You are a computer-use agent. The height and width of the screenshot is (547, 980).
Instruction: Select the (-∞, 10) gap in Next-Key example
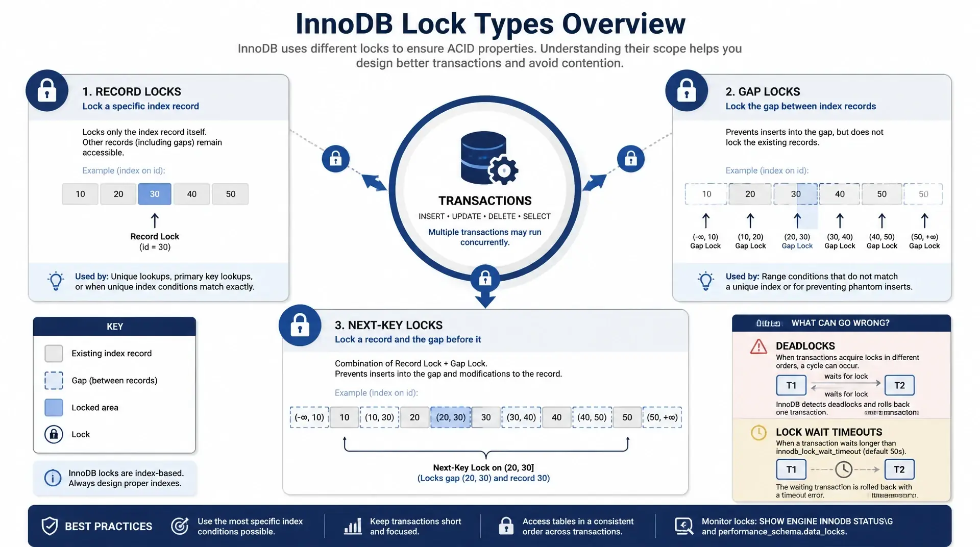[309, 417]
